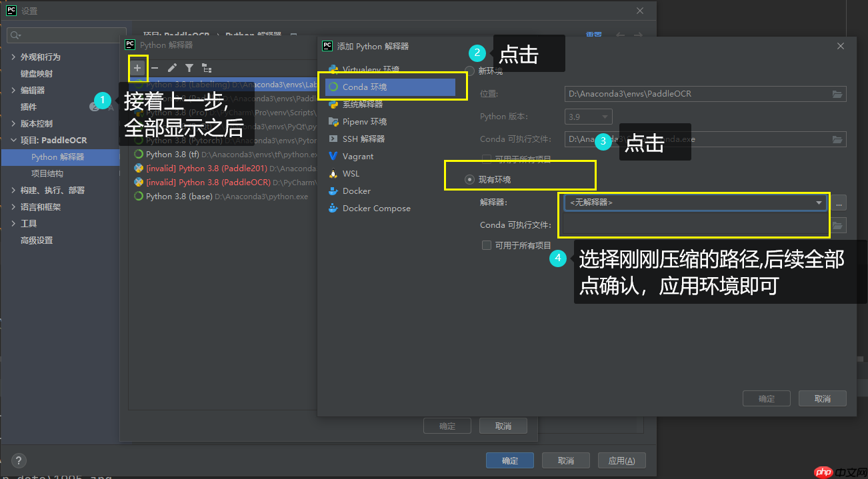Click the remove interpreter minus icon

click(154, 67)
